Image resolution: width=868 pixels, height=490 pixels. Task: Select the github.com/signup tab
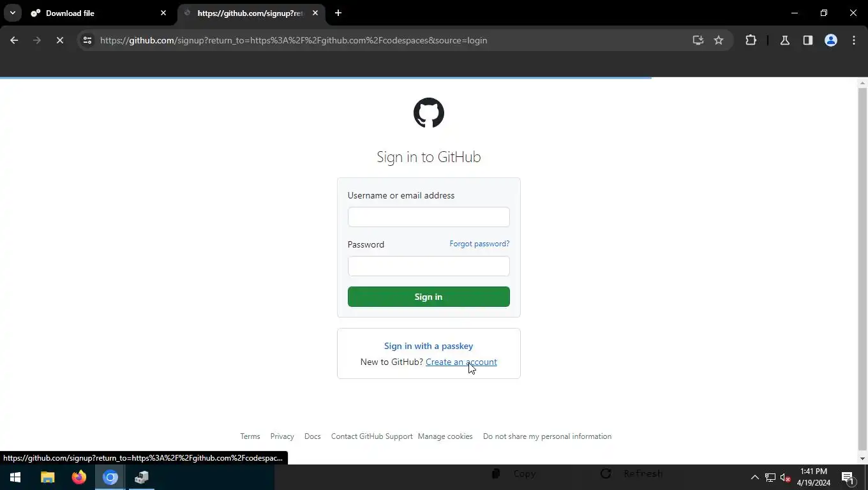[x=251, y=13]
